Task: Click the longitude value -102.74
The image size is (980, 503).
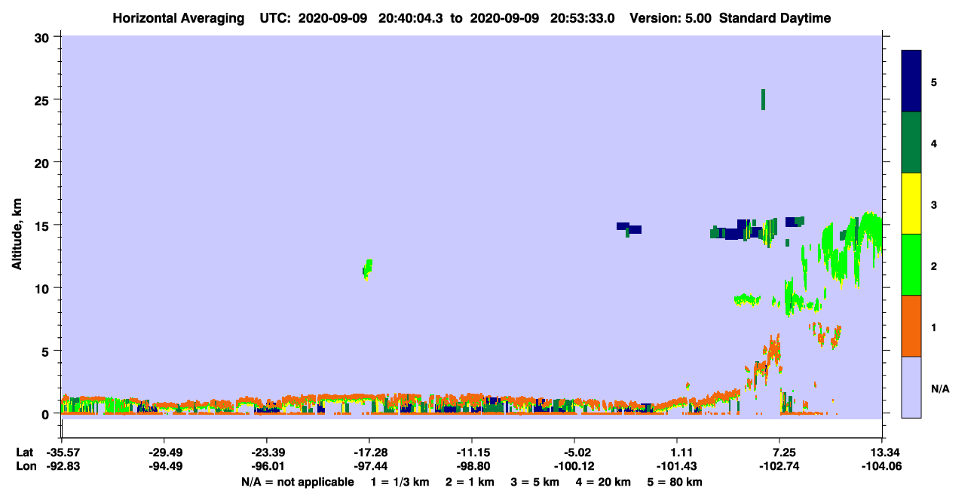Action: pyautogui.click(x=779, y=466)
